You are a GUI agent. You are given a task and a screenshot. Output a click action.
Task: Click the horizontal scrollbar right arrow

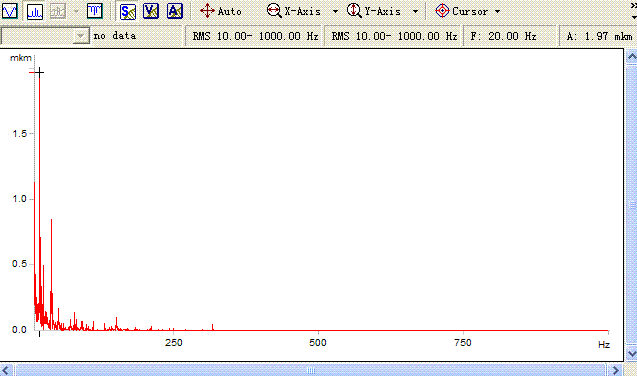tap(615, 370)
